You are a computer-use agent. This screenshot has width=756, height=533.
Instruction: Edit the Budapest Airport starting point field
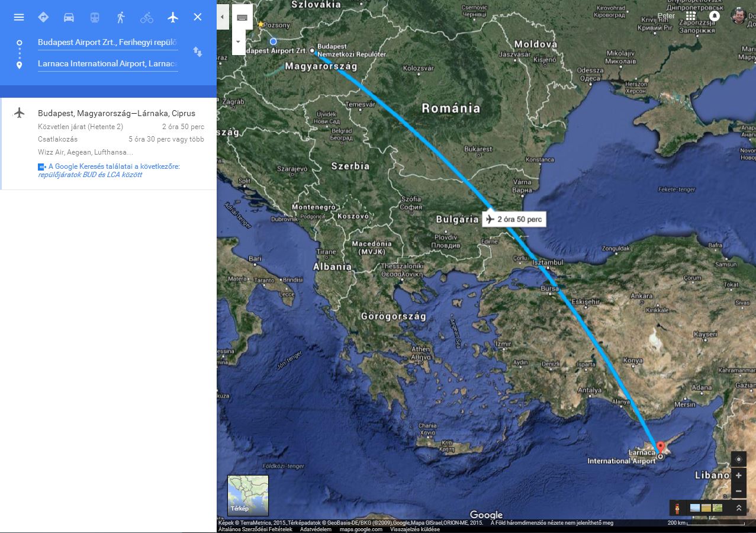[108, 42]
